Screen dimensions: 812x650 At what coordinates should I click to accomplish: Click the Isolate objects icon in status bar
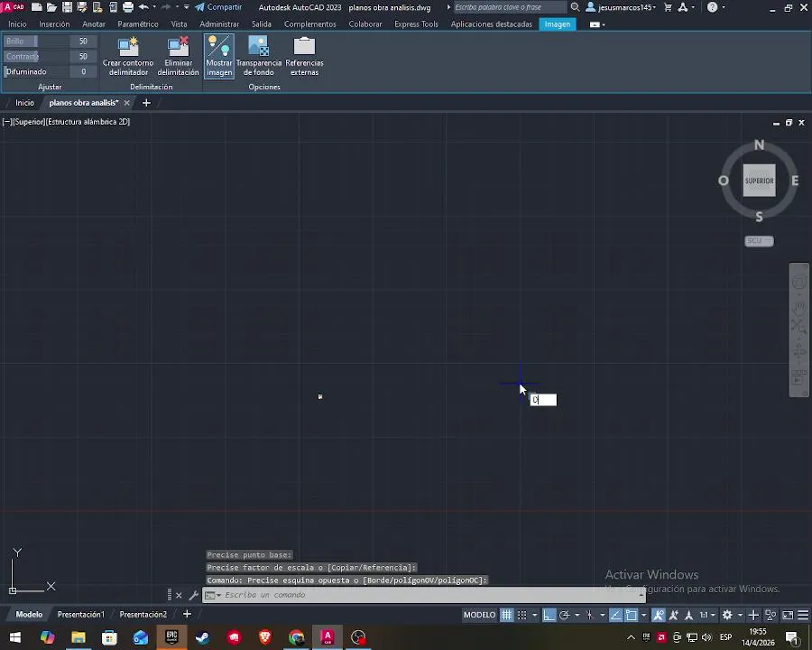tap(771, 615)
